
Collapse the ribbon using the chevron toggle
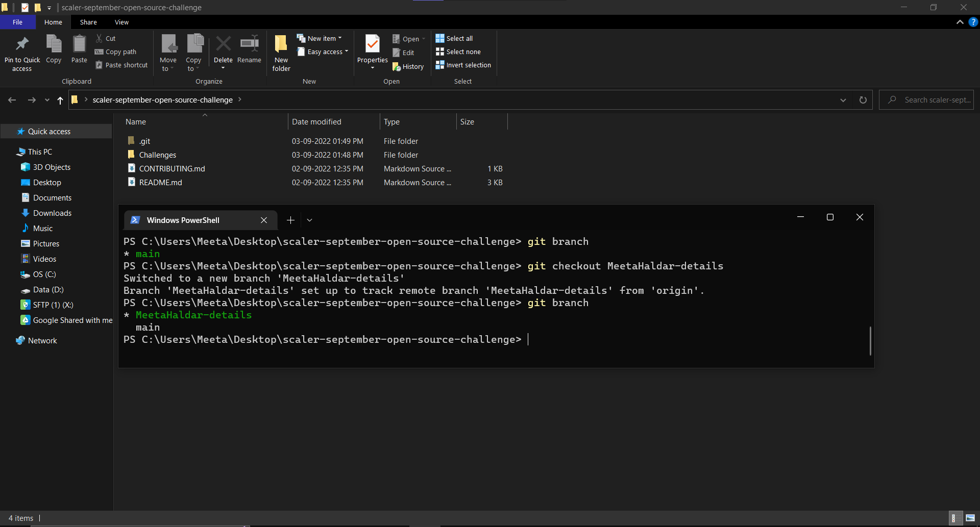tap(960, 22)
